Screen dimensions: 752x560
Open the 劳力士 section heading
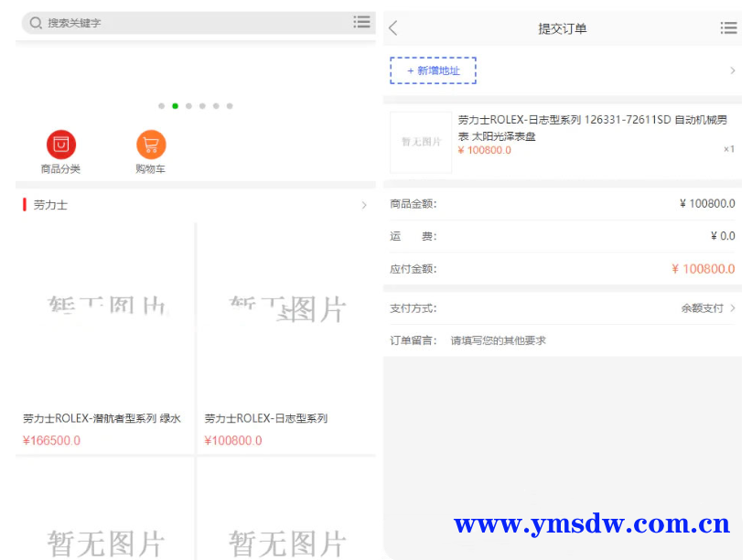50,205
